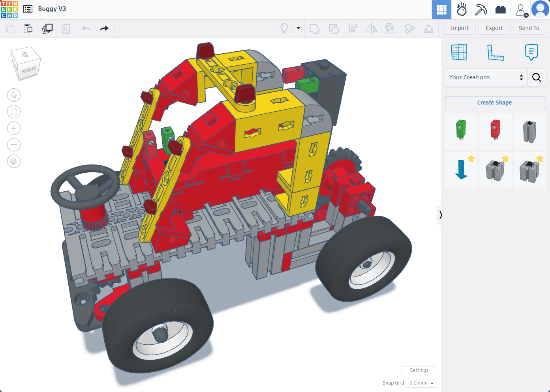The image size is (550, 392).
Task: Select the Mirror tool icon
Action: (x=371, y=28)
